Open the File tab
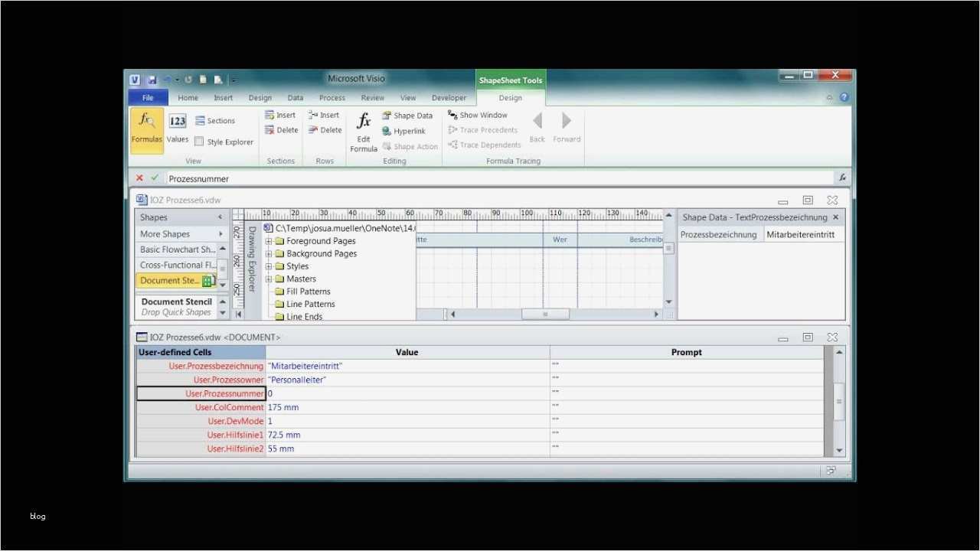Image resolution: width=980 pixels, height=551 pixels. 148,98
